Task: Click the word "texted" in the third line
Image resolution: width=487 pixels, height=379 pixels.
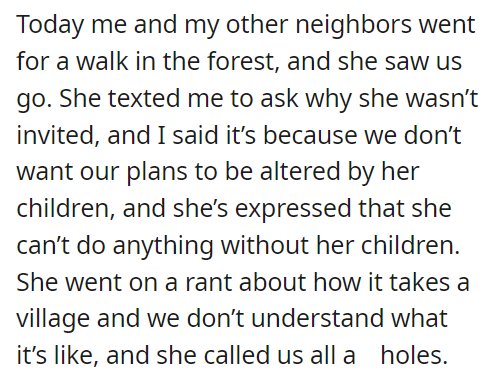Action: point(144,98)
